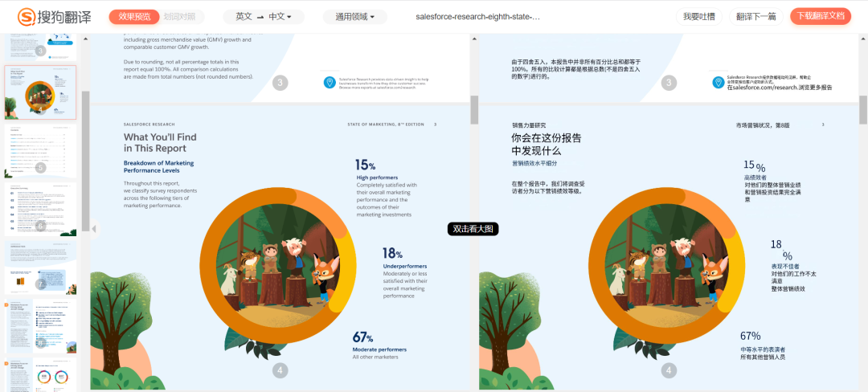Select page 7 thumbnail in sidebar

click(40, 267)
